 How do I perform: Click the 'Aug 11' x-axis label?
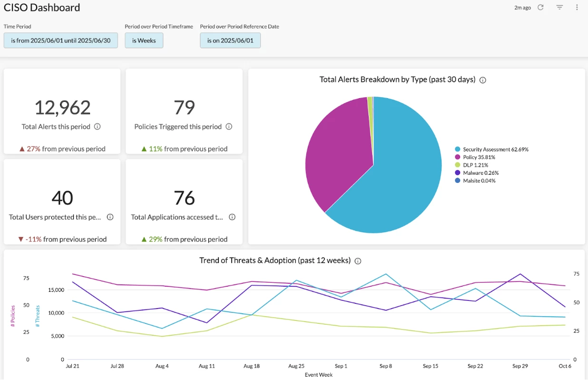(x=207, y=366)
